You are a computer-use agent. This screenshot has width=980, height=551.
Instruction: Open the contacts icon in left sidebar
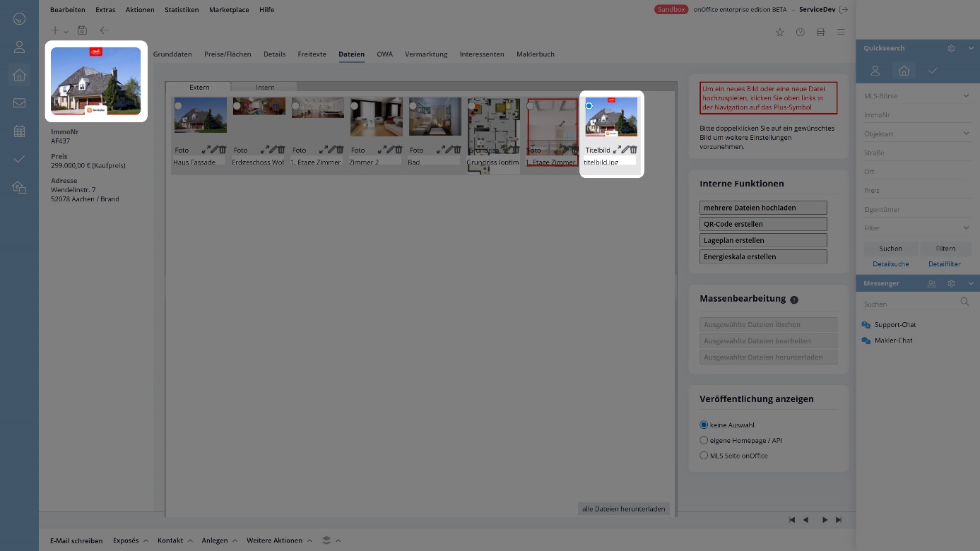(x=19, y=47)
